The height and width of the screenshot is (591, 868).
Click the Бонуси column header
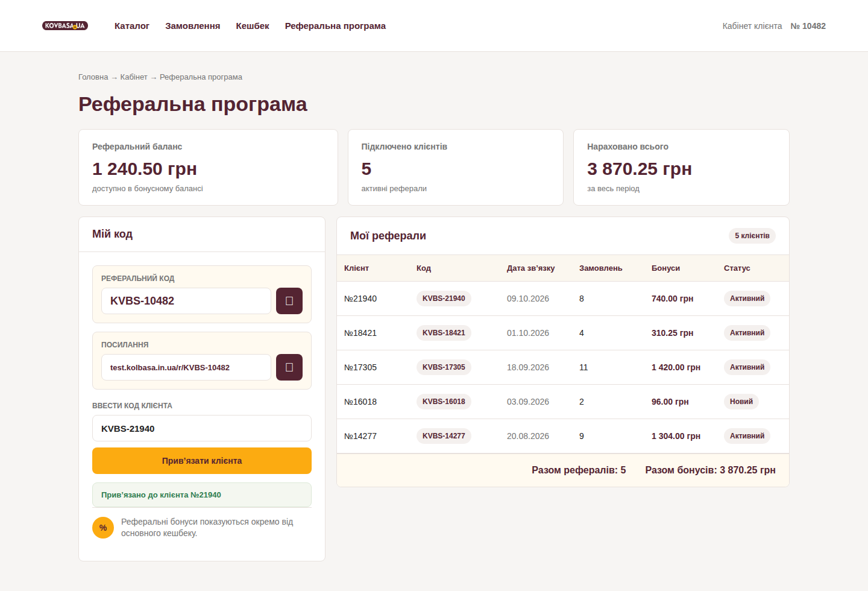pyautogui.click(x=665, y=268)
